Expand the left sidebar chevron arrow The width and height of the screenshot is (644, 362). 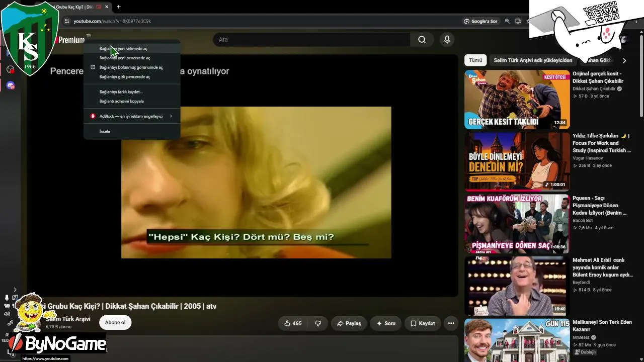coord(15,290)
